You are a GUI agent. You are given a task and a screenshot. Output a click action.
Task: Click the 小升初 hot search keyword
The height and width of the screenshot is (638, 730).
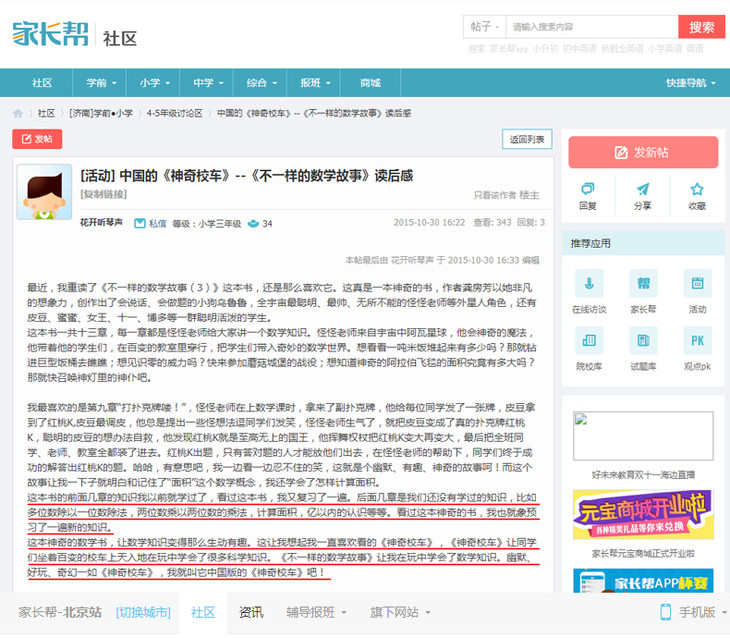[x=545, y=48]
